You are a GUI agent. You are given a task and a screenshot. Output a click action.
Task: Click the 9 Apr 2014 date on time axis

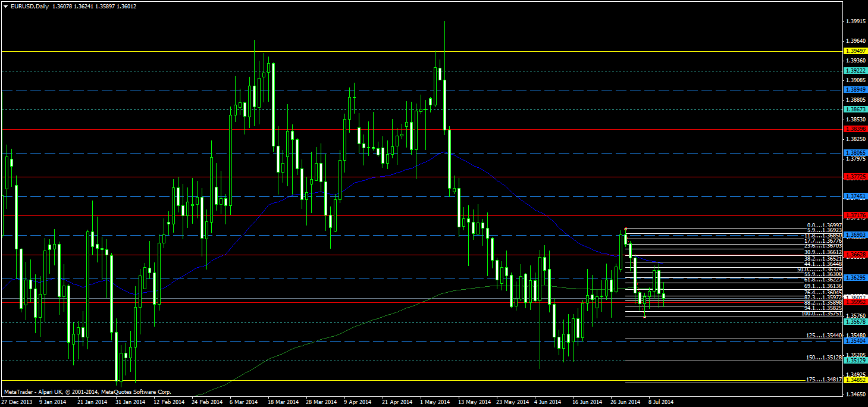point(358,402)
